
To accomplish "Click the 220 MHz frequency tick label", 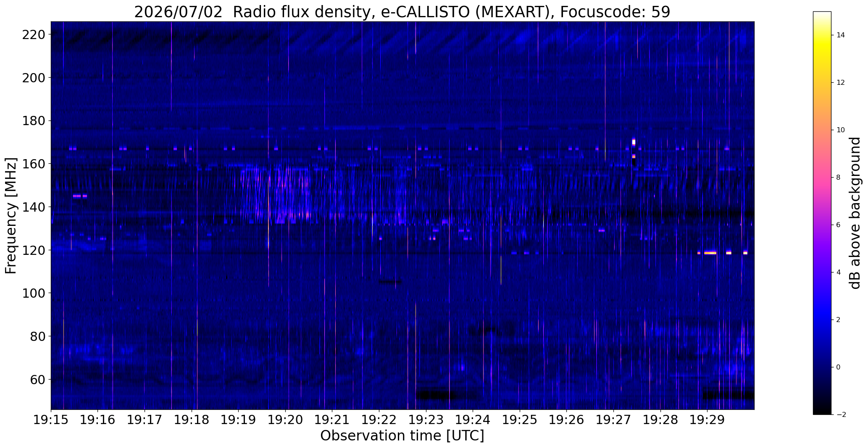I will pyautogui.click(x=34, y=34).
